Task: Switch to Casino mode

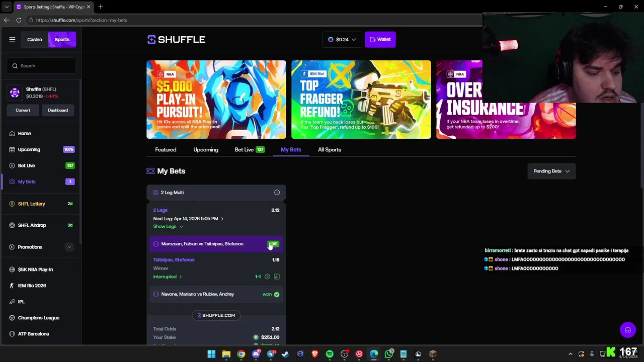Action: click(35, 39)
